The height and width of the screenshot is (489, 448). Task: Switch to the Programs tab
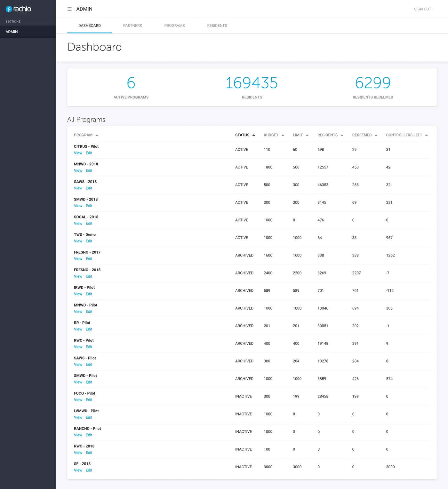point(175,26)
